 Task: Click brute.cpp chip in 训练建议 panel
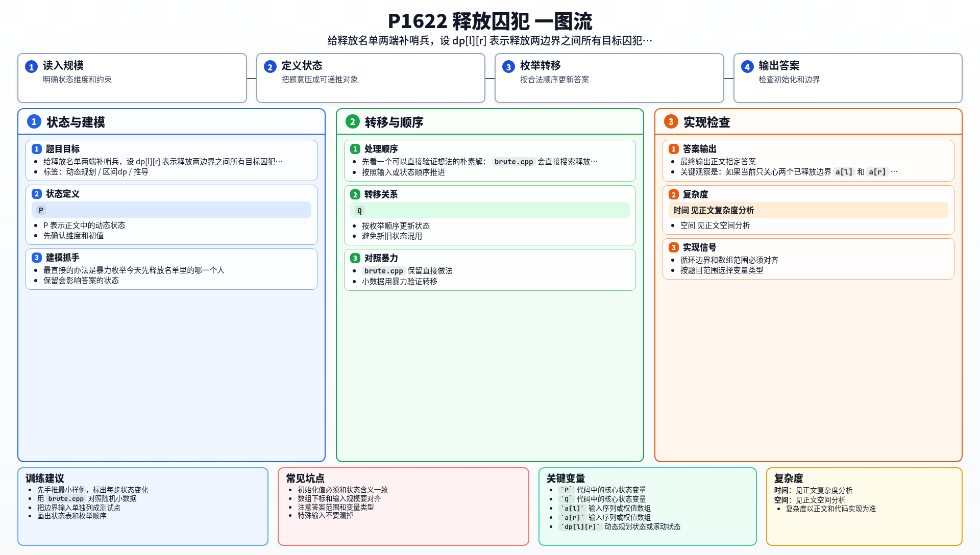click(x=66, y=499)
